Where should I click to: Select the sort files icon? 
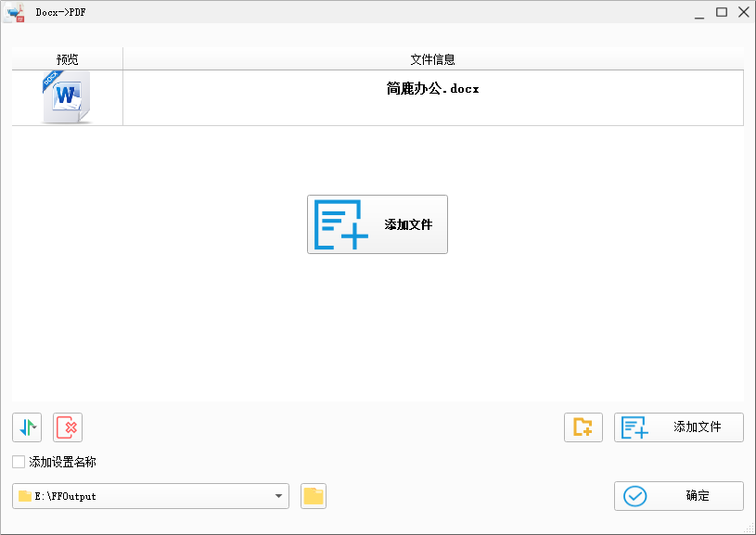coord(27,427)
